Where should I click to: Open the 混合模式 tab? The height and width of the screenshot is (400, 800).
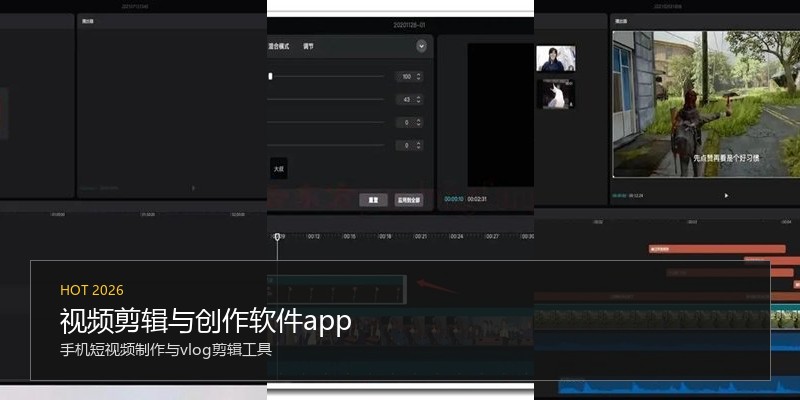point(279,46)
